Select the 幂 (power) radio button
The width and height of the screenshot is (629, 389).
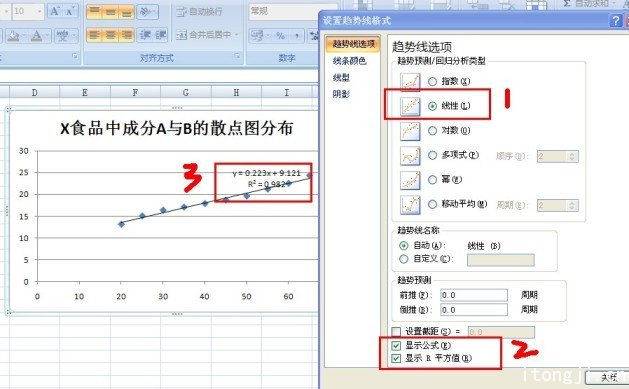coord(432,180)
